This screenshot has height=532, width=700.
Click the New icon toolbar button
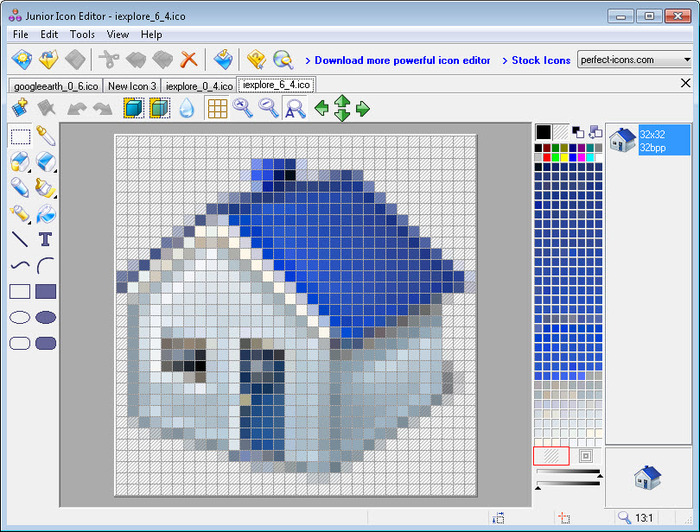click(x=21, y=59)
